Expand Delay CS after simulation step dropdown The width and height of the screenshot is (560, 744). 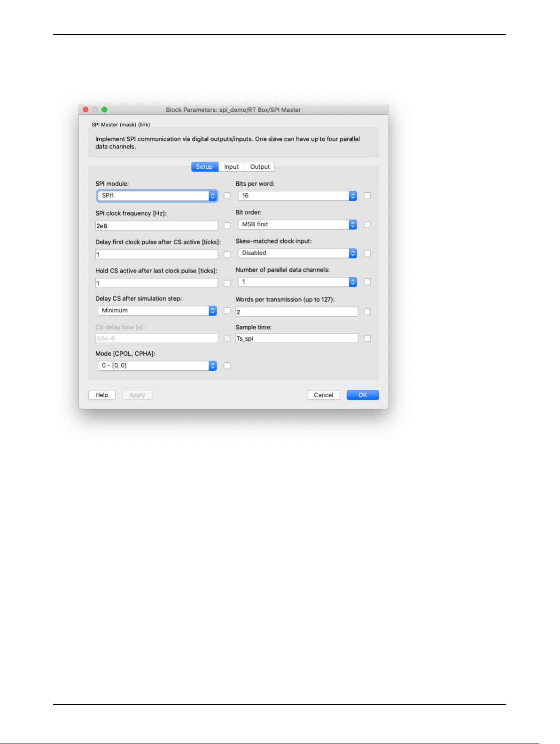(x=157, y=310)
